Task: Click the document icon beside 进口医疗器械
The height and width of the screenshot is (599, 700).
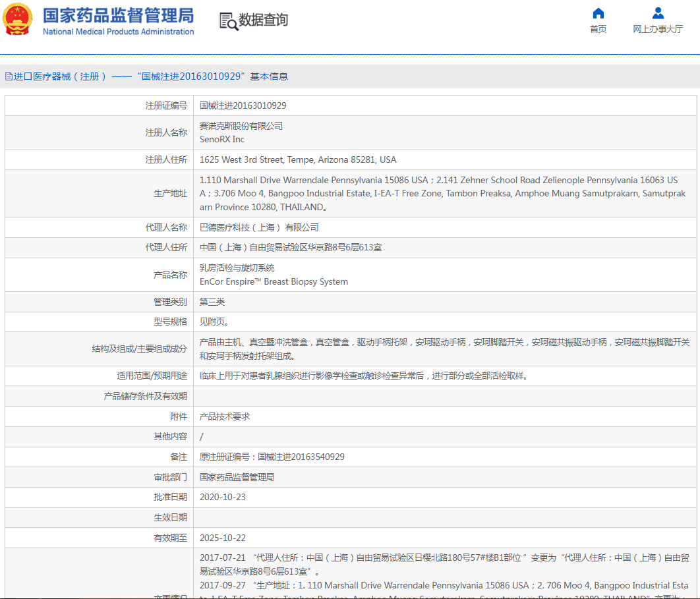Action: coord(9,76)
